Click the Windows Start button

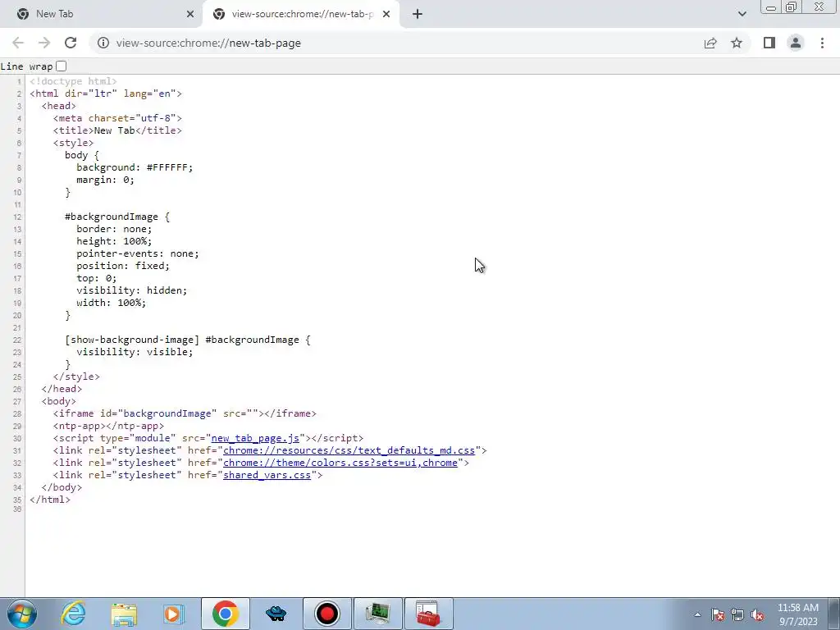point(22,614)
